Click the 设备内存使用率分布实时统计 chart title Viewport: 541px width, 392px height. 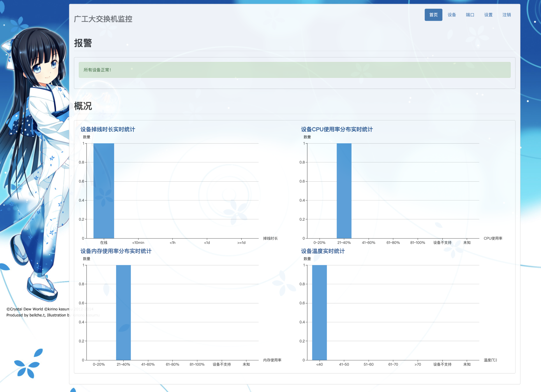coord(116,251)
